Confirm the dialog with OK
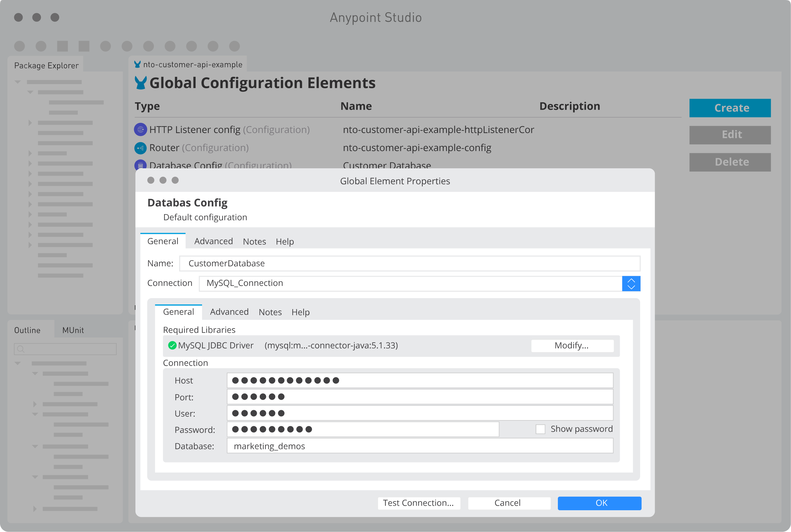This screenshot has height=532, width=791. (x=600, y=503)
